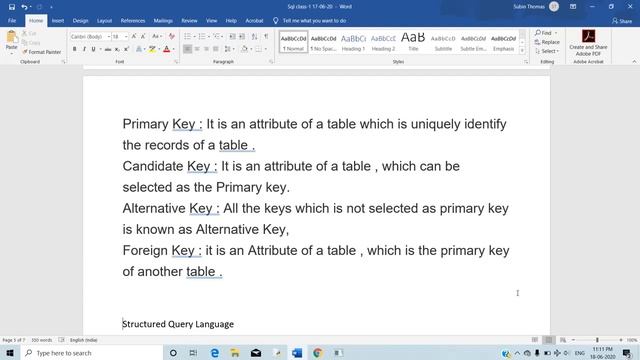The height and width of the screenshot is (360, 640).
Task: Expand Styles gallery more arrow
Action: point(522,50)
